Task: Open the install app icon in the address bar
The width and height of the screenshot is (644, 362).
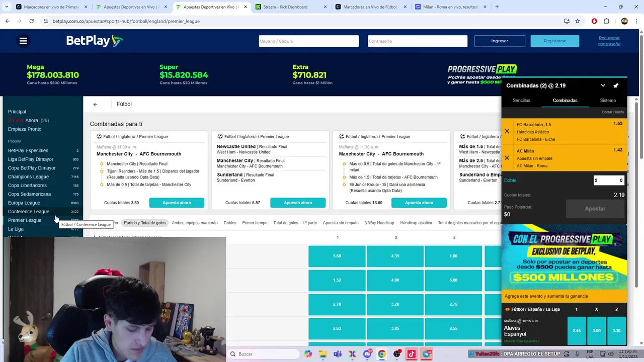Action: point(567,21)
